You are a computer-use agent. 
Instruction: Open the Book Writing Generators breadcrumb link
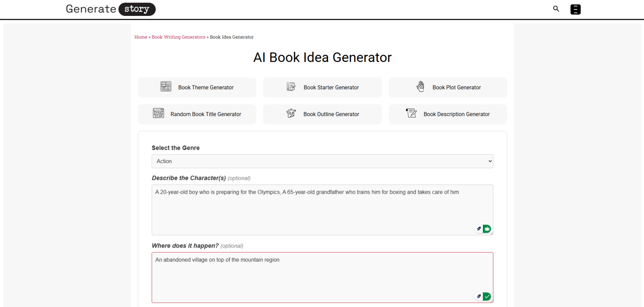178,37
